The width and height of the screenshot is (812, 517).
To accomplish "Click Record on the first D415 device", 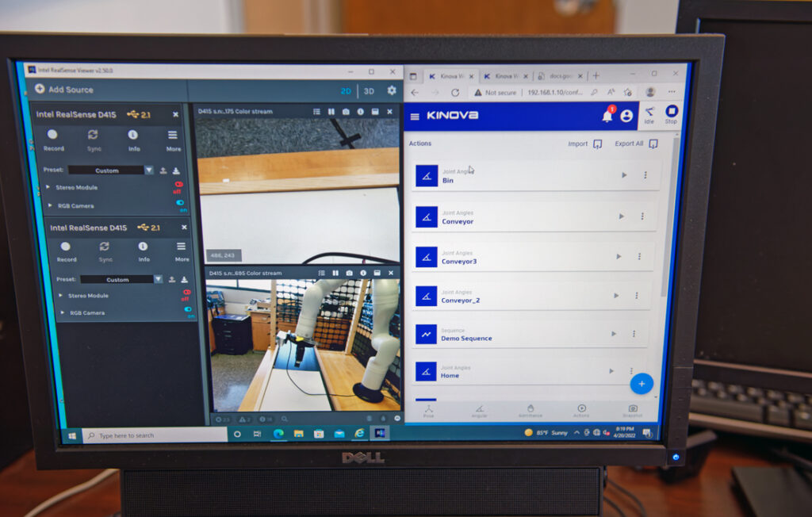I will [53, 140].
